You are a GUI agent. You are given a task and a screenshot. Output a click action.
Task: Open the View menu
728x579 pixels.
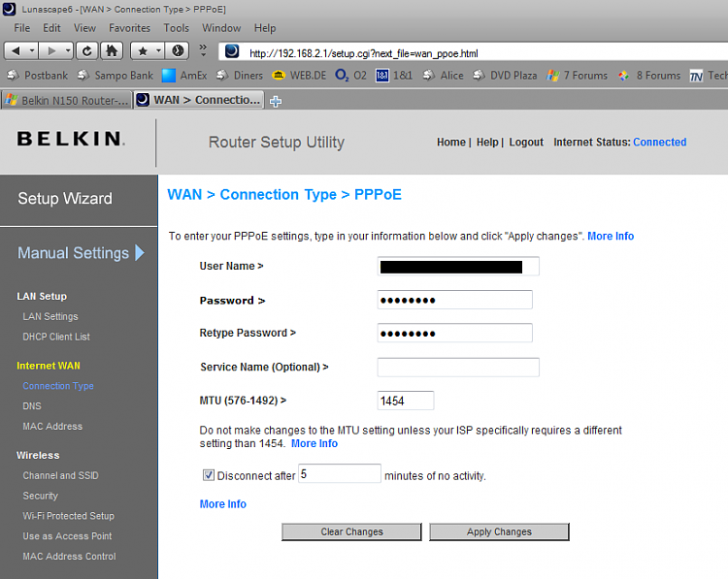pos(84,28)
